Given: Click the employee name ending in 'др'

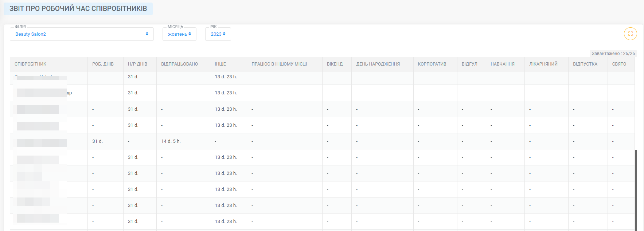Looking at the screenshot, I should pyautogui.click(x=44, y=93).
